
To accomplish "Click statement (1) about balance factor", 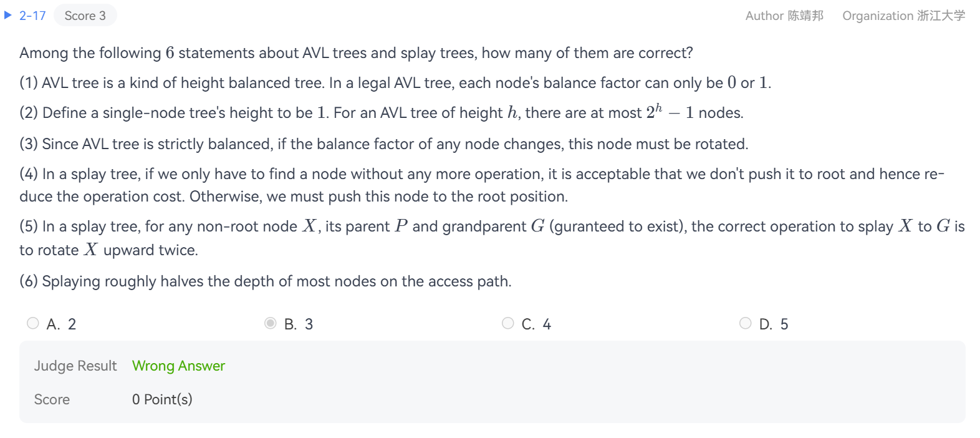I will click(x=395, y=83).
